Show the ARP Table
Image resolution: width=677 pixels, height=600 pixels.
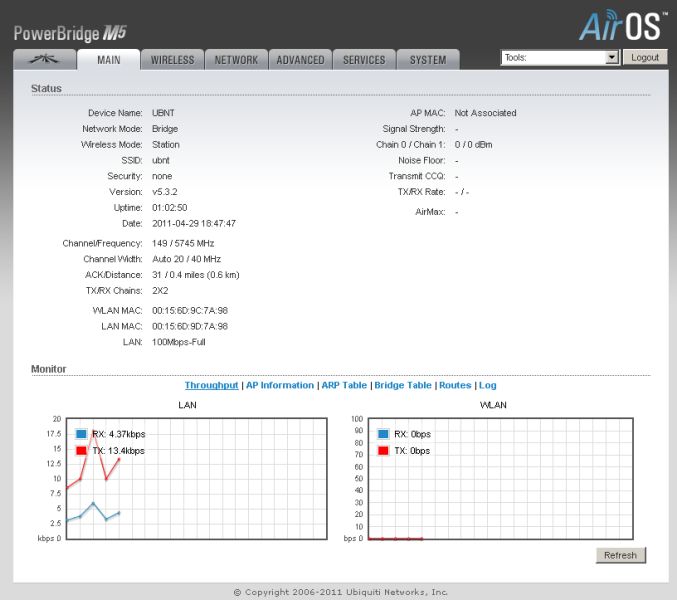pos(344,385)
